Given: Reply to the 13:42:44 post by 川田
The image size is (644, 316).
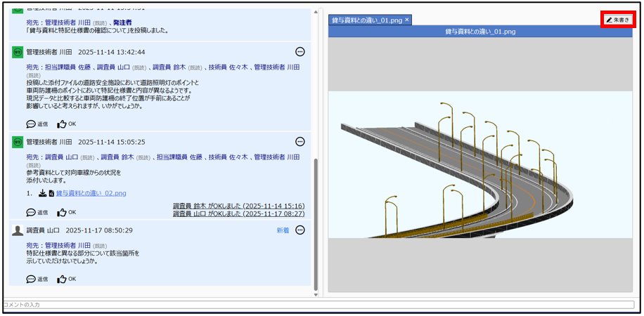Looking at the screenshot, I should [37, 124].
